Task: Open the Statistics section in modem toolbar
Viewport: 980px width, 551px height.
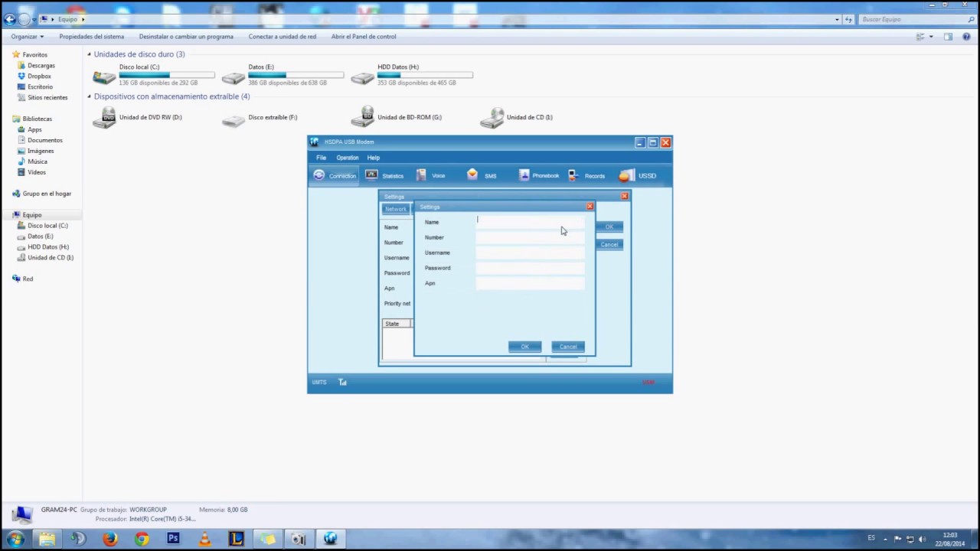Action: (x=384, y=175)
